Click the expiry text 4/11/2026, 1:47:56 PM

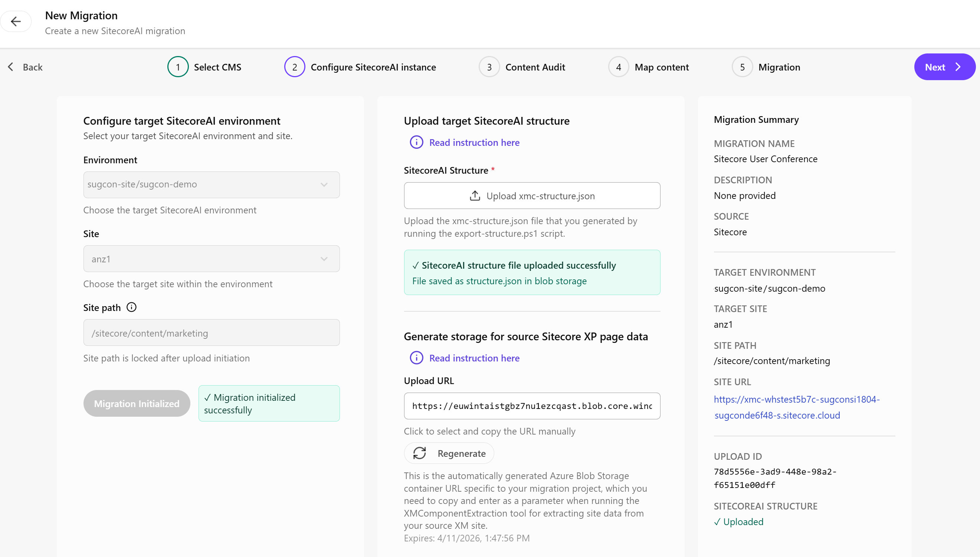(484, 538)
